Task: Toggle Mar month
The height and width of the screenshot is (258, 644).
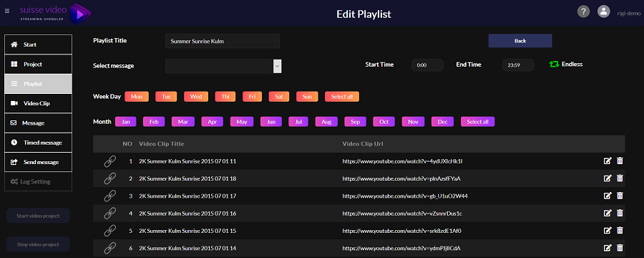Action: pyautogui.click(x=183, y=122)
